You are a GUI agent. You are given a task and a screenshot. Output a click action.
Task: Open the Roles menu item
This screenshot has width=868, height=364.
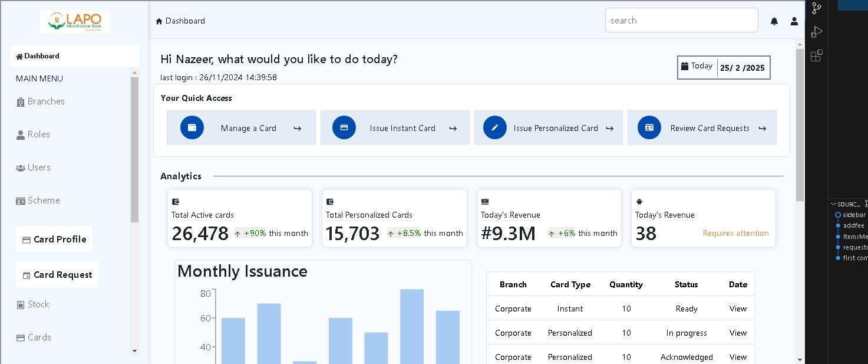33,135
